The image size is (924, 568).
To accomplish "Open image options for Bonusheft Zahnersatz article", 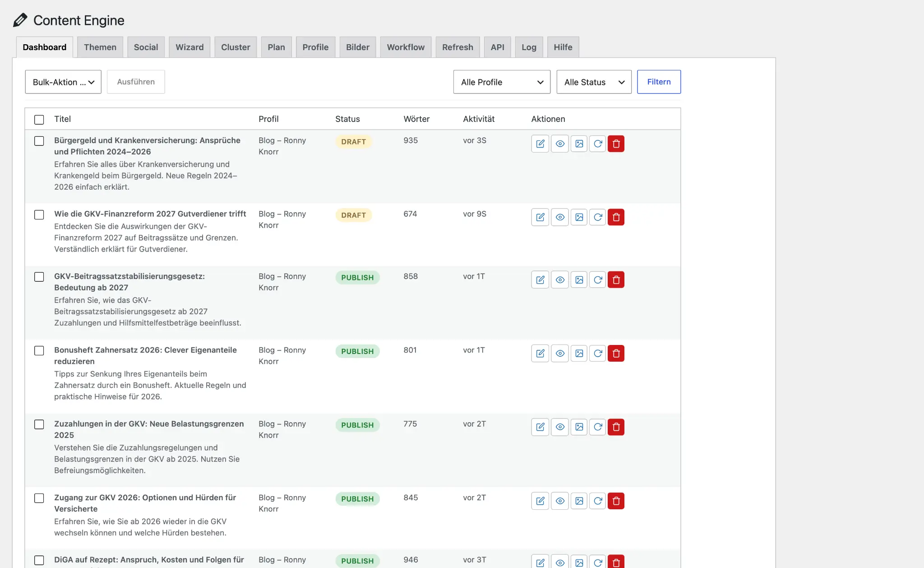I will 579,354.
